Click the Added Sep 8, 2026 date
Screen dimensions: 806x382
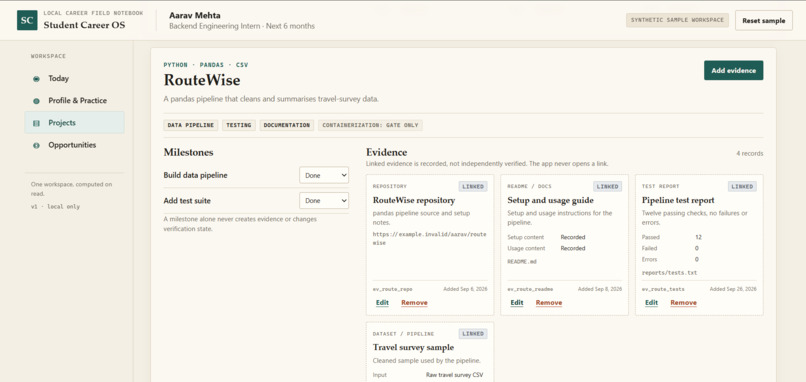coord(600,289)
